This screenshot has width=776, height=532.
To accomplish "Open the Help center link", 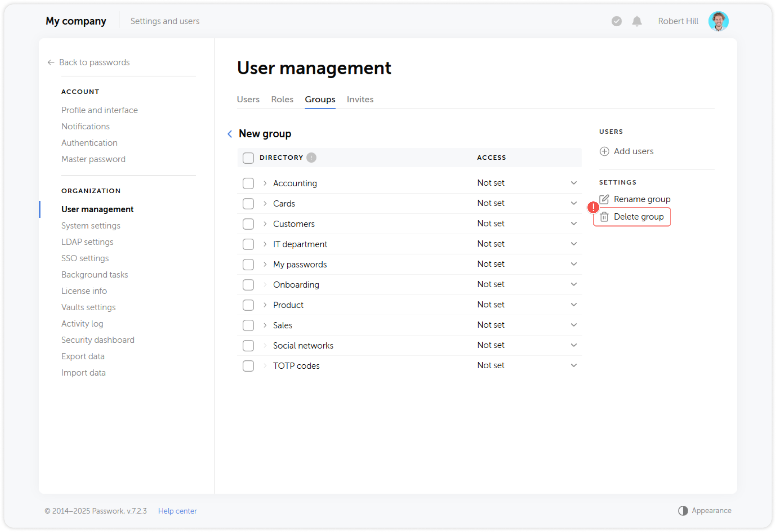I will click(x=177, y=511).
